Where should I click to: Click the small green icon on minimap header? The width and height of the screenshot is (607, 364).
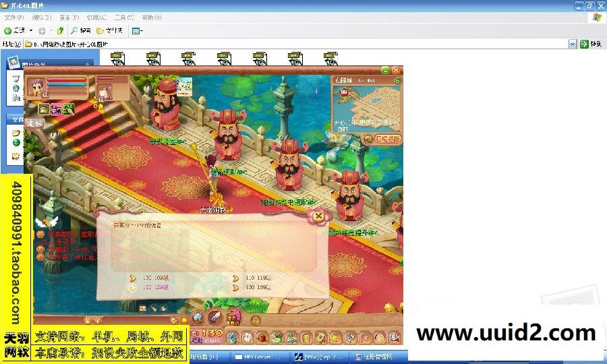397,80
